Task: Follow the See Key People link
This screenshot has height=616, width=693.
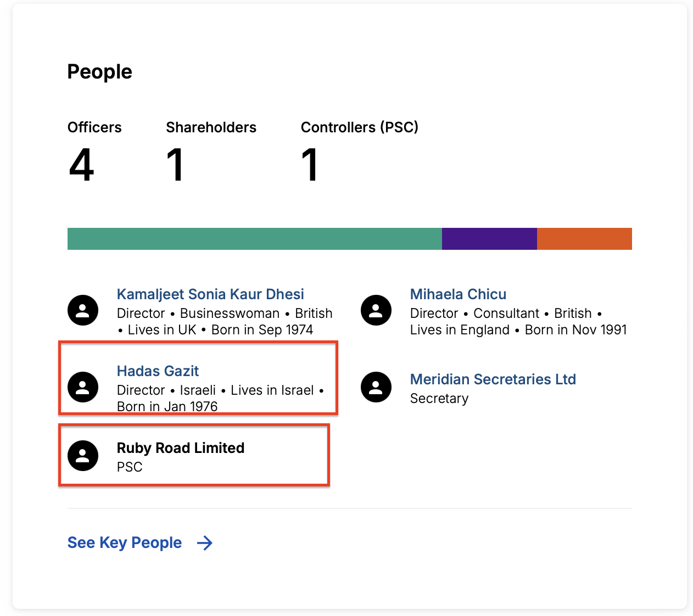Action: pos(125,543)
